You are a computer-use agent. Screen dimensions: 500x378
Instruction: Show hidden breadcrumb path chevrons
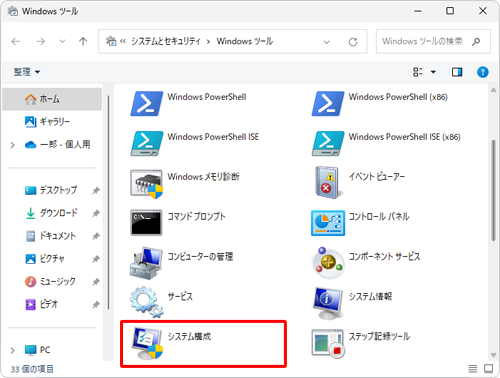tap(123, 41)
